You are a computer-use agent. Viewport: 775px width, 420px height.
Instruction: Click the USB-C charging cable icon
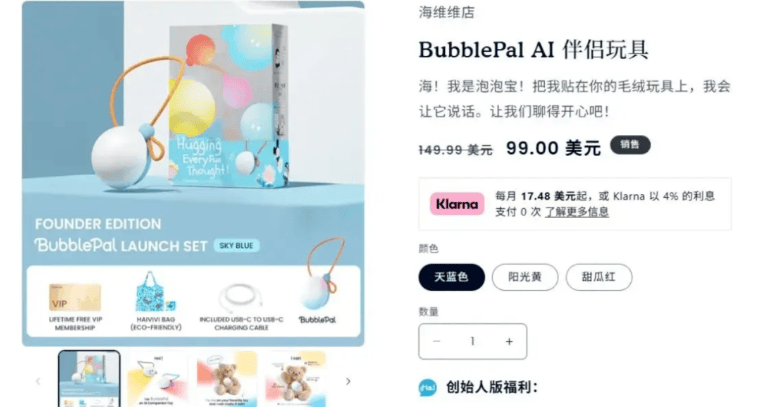(241, 297)
